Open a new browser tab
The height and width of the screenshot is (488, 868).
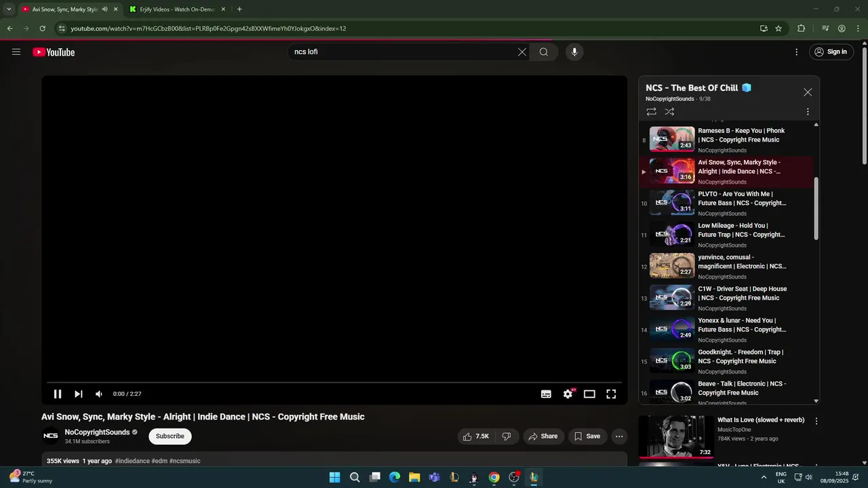pos(239,9)
